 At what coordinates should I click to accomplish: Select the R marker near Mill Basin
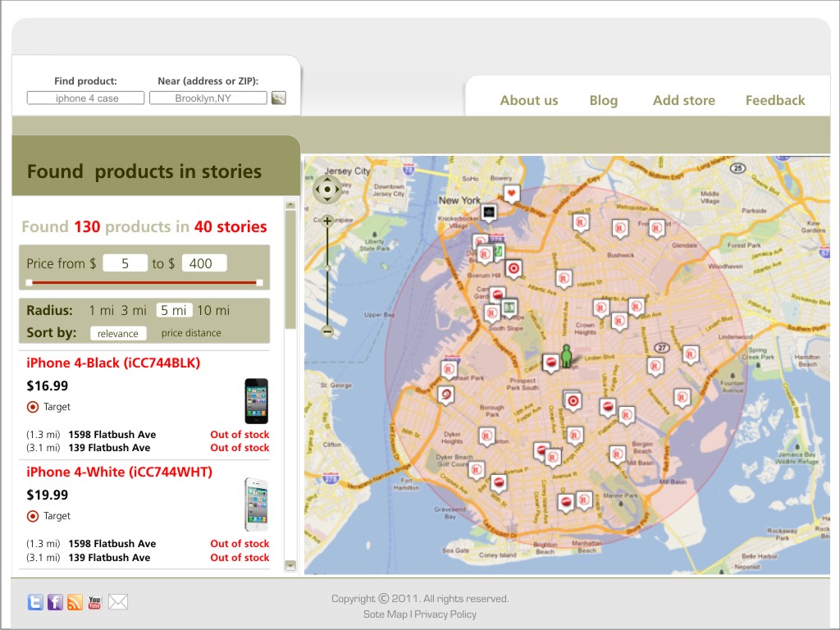point(617,454)
